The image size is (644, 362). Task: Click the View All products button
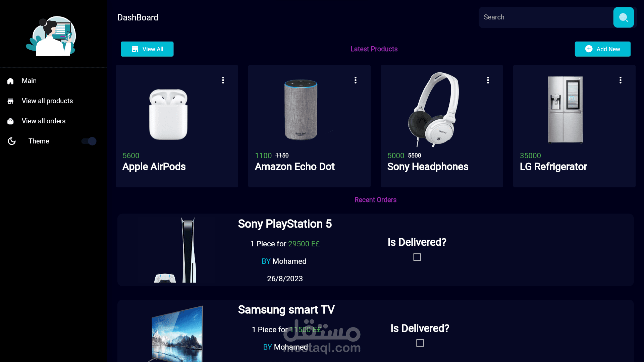click(x=147, y=49)
